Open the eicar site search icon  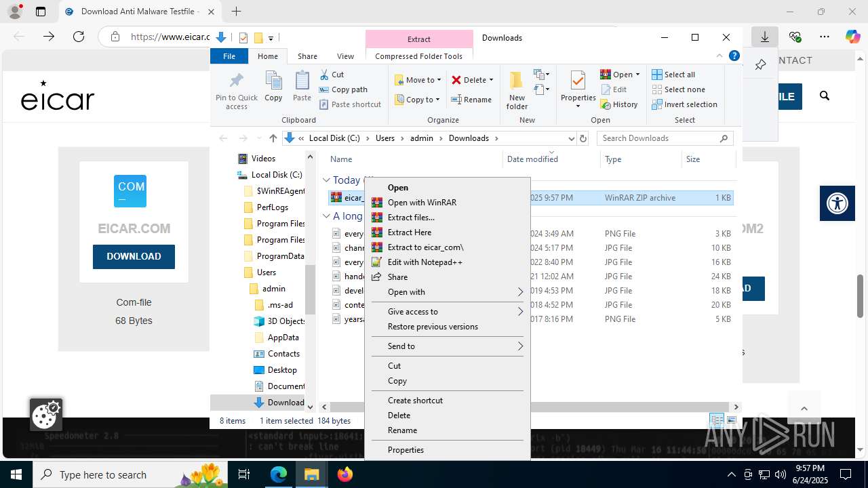825,96
